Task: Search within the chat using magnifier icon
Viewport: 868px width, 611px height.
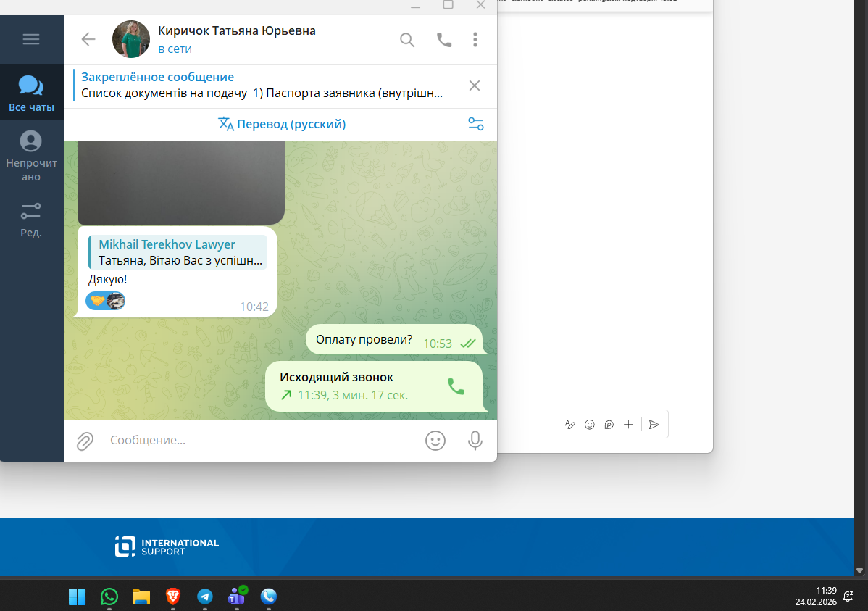Action: coord(407,40)
